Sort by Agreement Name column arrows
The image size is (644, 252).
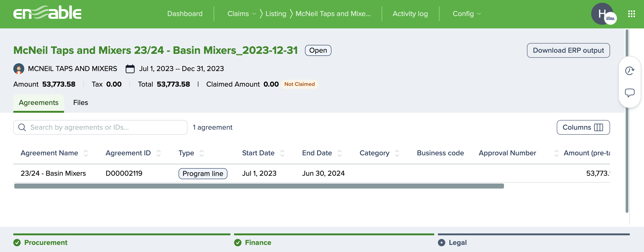coord(86,153)
